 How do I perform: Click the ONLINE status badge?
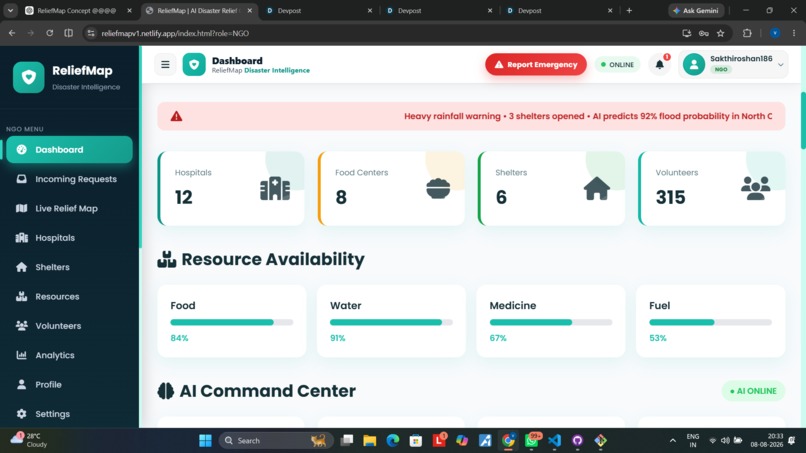tap(617, 65)
